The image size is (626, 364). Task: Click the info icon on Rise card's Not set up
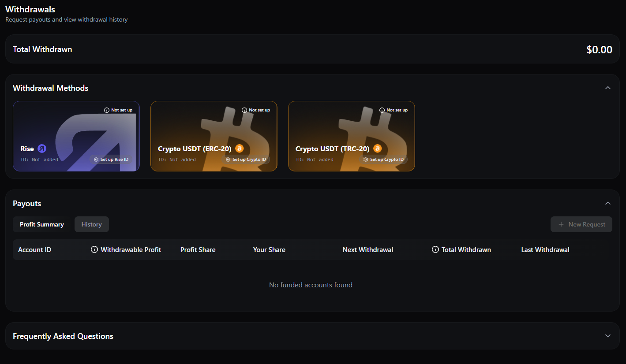tap(107, 110)
